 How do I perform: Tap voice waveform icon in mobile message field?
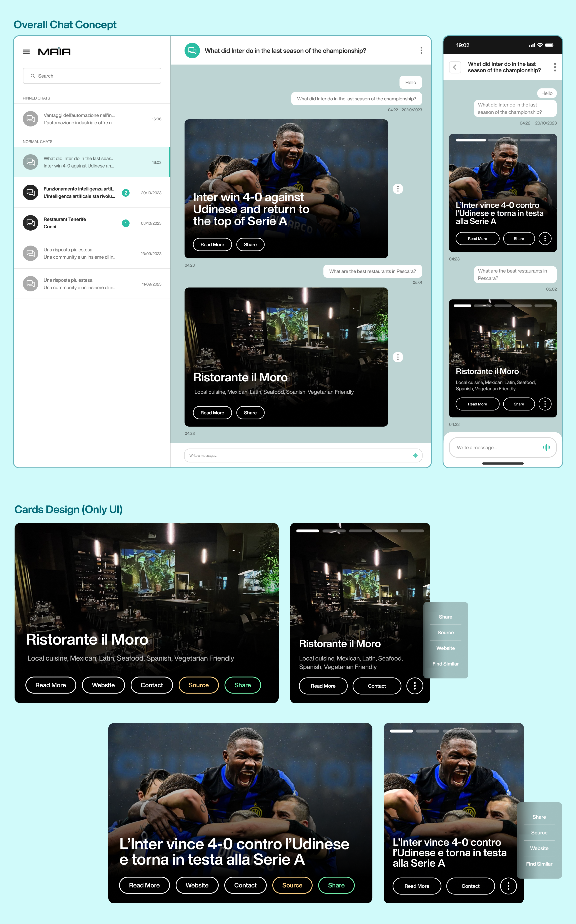(x=546, y=447)
